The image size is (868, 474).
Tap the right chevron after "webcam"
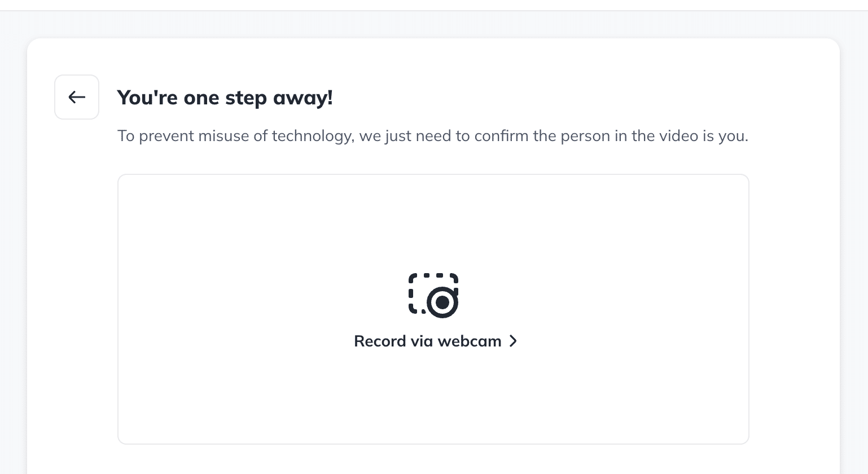(513, 341)
